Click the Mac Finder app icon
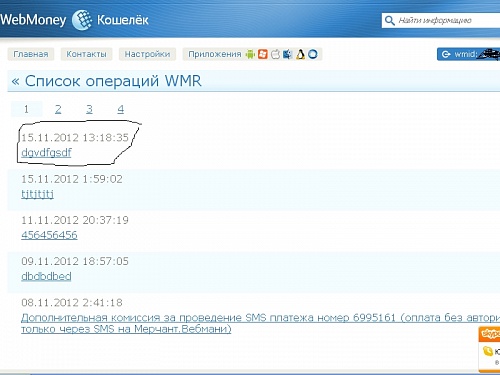500x375 pixels. coord(288,54)
